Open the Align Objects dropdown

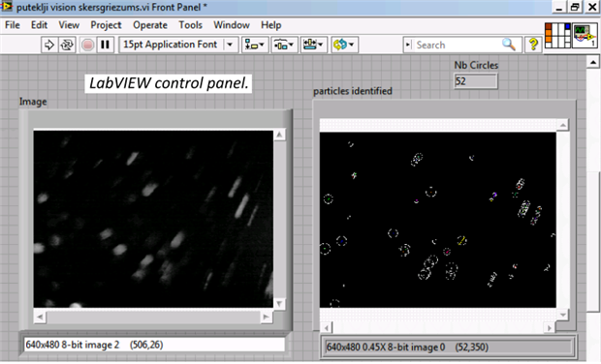pyautogui.click(x=254, y=45)
